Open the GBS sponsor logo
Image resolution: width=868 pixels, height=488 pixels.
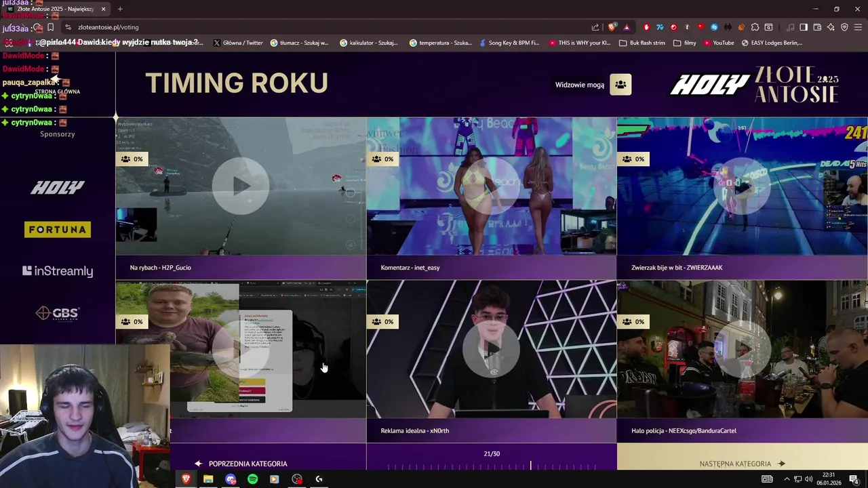tap(58, 313)
